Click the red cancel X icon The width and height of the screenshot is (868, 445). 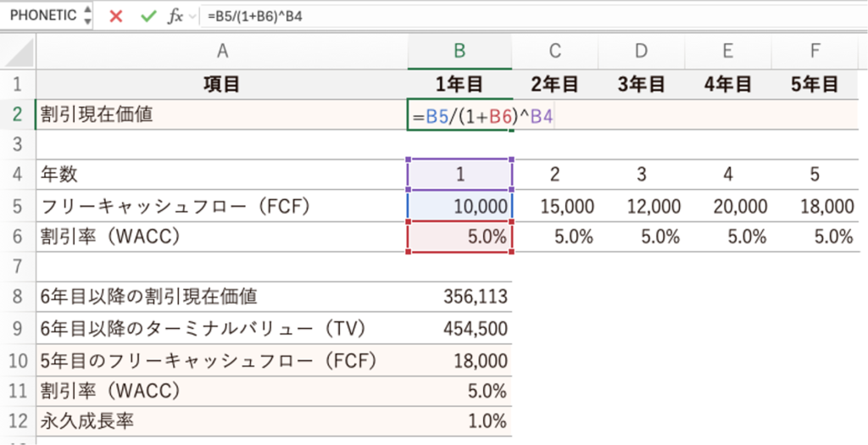[x=116, y=16]
